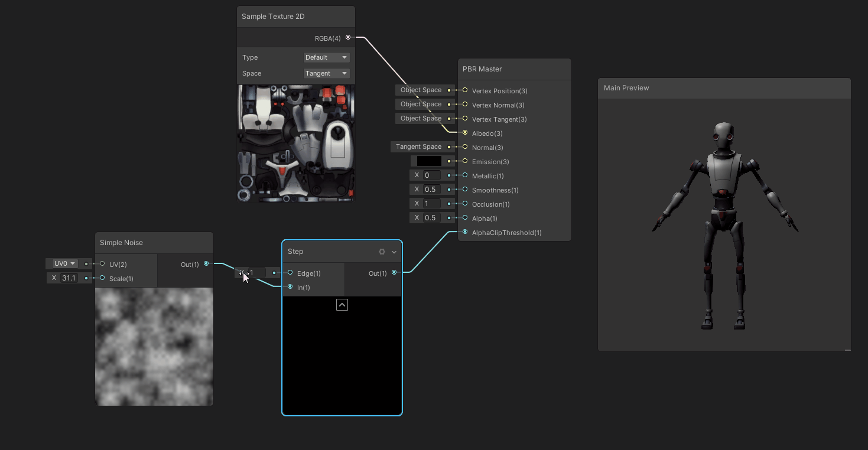Viewport: 868px width, 450px height.
Task: Click the Object Space label for Vertex Tangent
Action: pyautogui.click(x=421, y=118)
